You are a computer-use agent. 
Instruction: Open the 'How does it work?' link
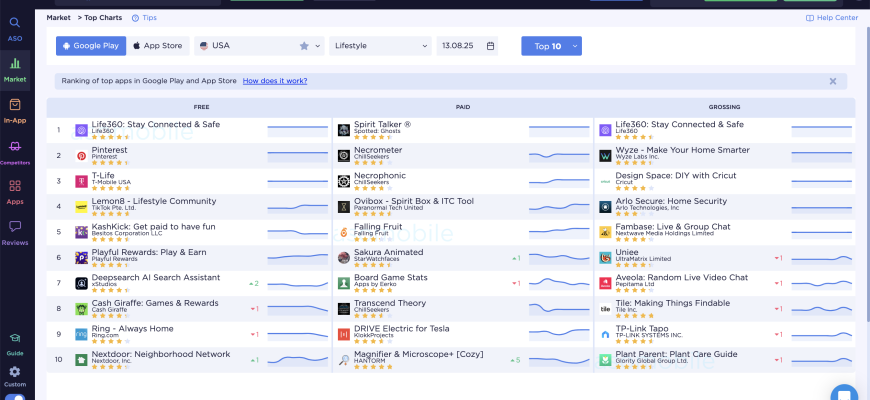point(276,81)
